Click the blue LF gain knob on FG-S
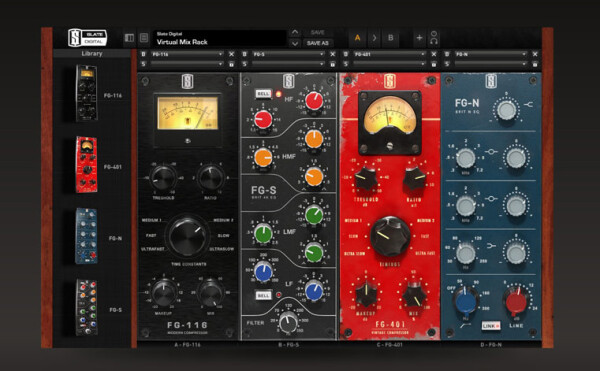The height and width of the screenshot is (371, 600). (314, 291)
